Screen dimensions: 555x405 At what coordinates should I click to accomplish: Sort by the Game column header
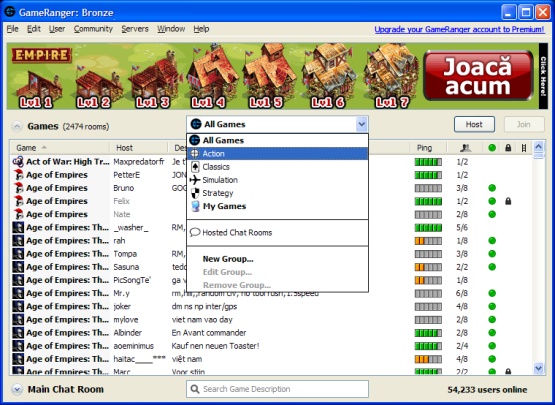pyautogui.click(x=59, y=148)
